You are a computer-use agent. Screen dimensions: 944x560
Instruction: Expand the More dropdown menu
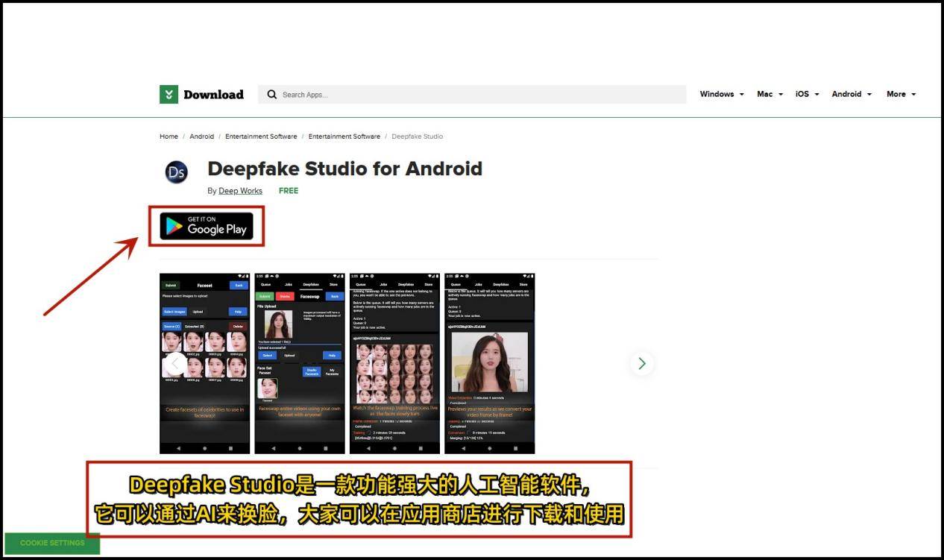[x=901, y=94]
